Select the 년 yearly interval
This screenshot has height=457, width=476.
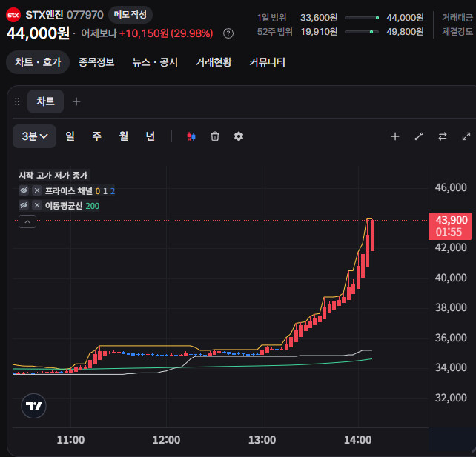click(151, 136)
